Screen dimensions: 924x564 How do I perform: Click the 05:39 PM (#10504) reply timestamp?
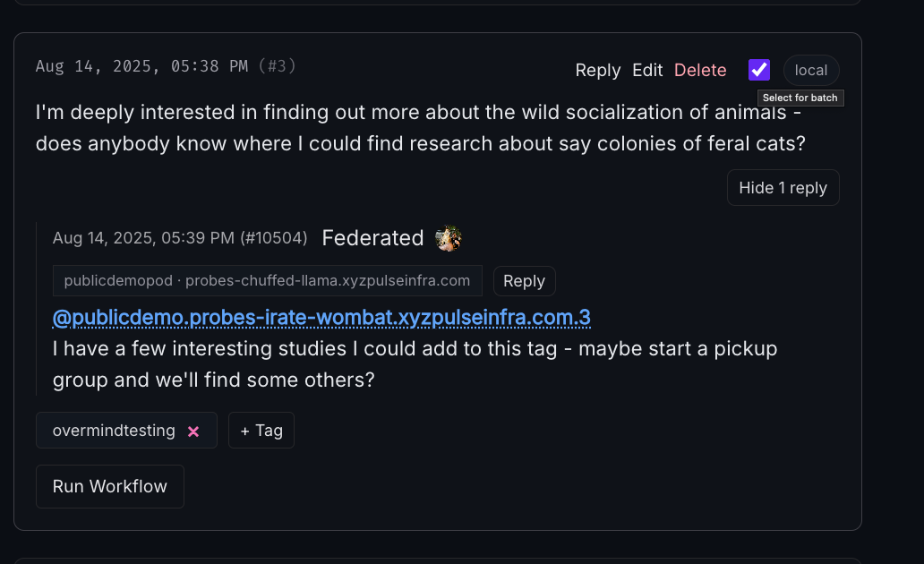click(180, 238)
